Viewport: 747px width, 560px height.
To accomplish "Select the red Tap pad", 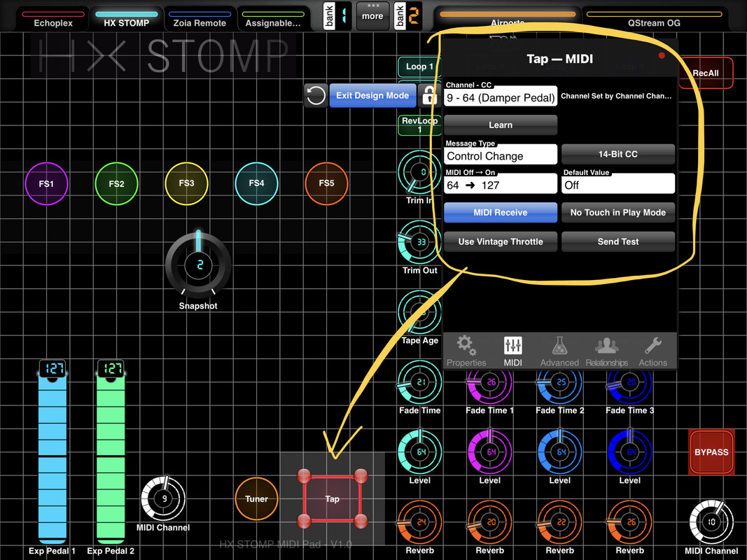I will tap(332, 498).
